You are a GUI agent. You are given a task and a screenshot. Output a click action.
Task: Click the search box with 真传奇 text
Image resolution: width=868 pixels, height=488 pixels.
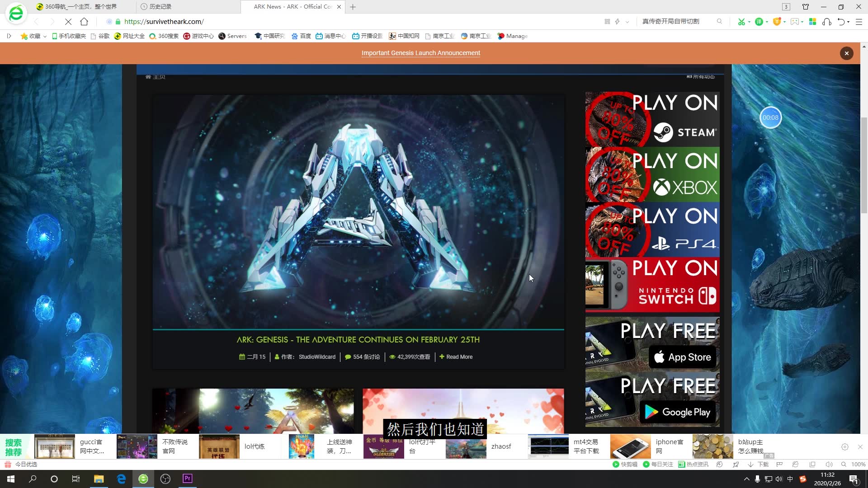point(676,22)
